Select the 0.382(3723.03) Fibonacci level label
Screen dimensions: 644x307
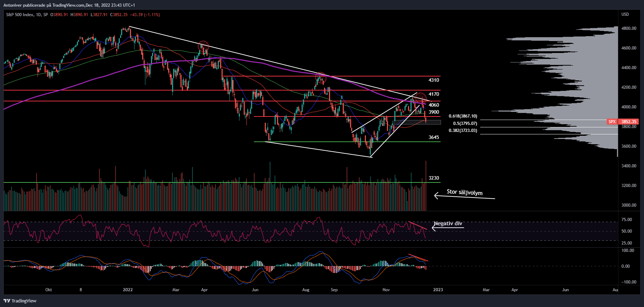click(463, 131)
